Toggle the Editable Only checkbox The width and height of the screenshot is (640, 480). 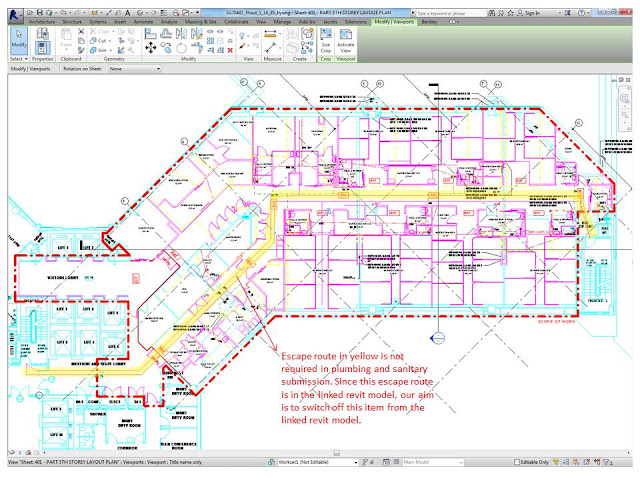517,462
